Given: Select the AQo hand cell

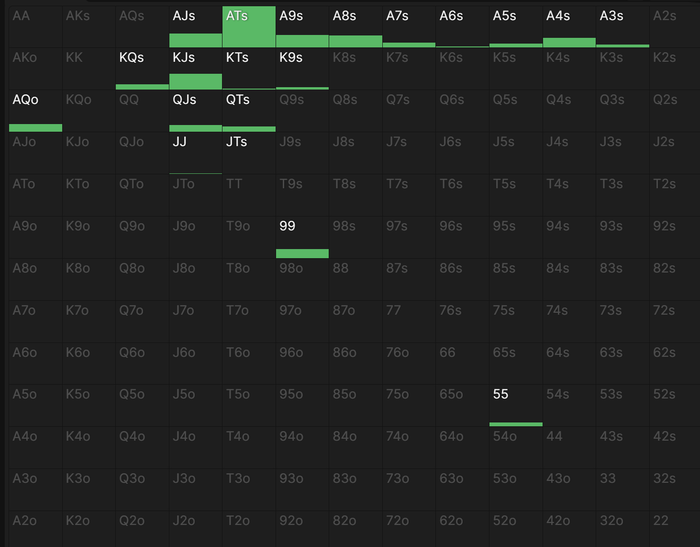Looking at the screenshot, I should pos(36,111).
